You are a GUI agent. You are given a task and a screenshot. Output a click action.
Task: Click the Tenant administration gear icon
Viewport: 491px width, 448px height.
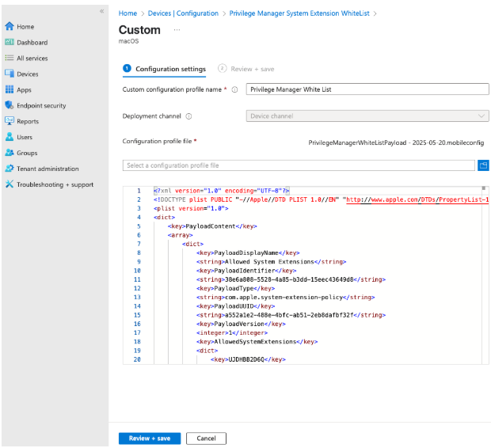pyautogui.click(x=10, y=169)
